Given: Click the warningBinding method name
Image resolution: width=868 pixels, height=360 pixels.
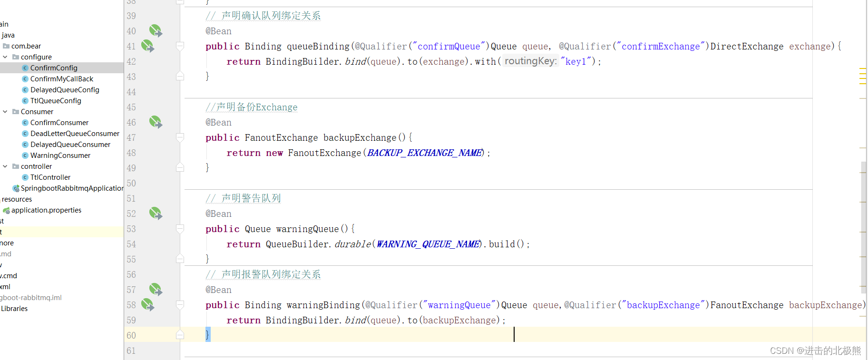Looking at the screenshot, I should pyautogui.click(x=323, y=305).
